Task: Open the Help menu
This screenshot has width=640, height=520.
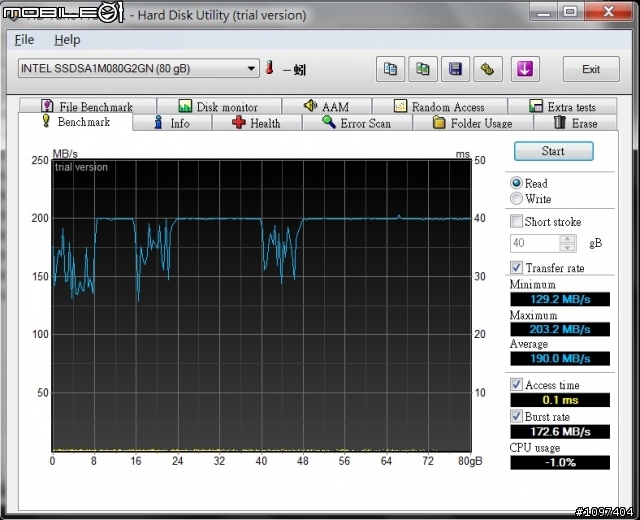Action: [x=67, y=40]
